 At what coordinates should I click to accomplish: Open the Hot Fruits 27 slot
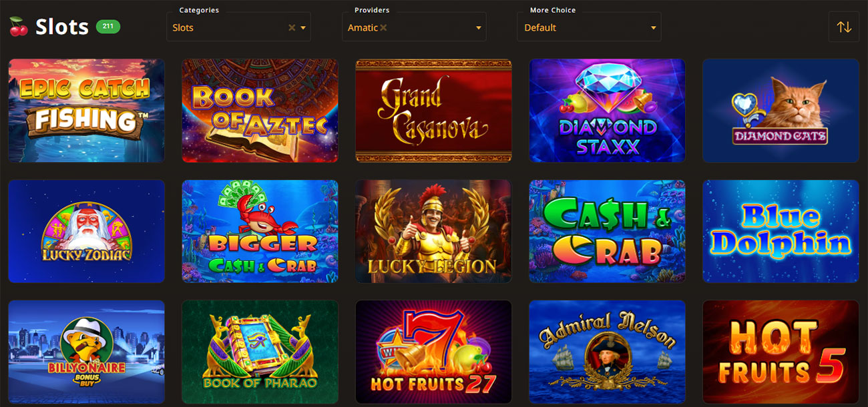pos(433,352)
